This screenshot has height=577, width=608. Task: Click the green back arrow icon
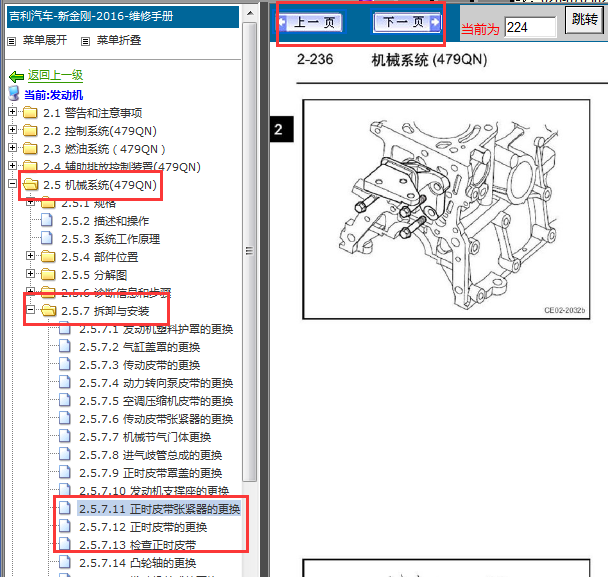(17, 77)
